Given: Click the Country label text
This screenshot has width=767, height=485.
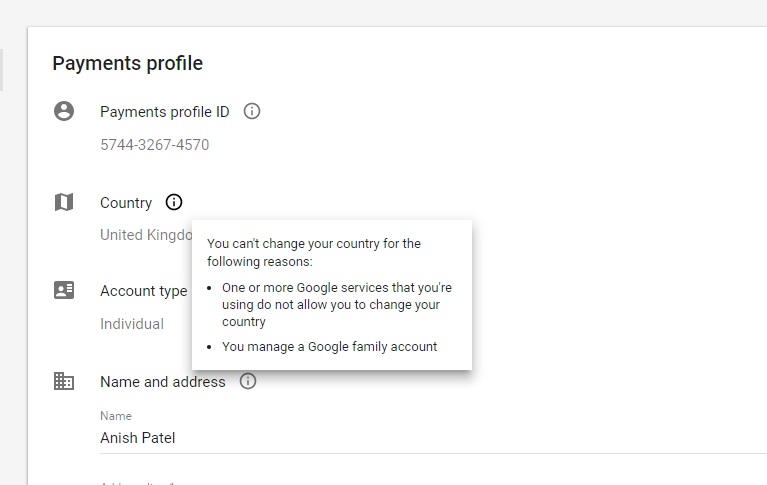Looking at the screenshot, I should tap(126, 203).
